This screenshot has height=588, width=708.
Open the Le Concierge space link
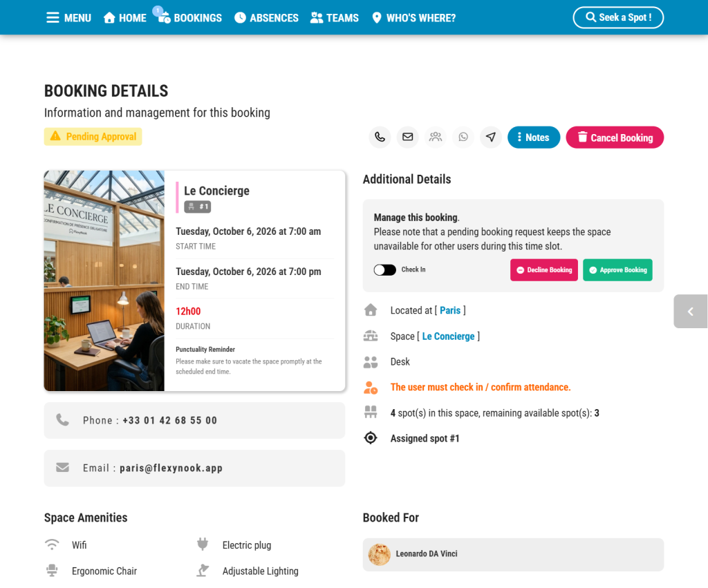coord(448,336)
